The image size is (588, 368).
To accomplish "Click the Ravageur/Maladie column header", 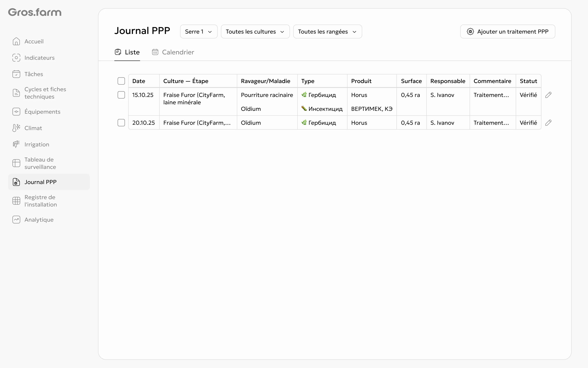I will 267,81.
